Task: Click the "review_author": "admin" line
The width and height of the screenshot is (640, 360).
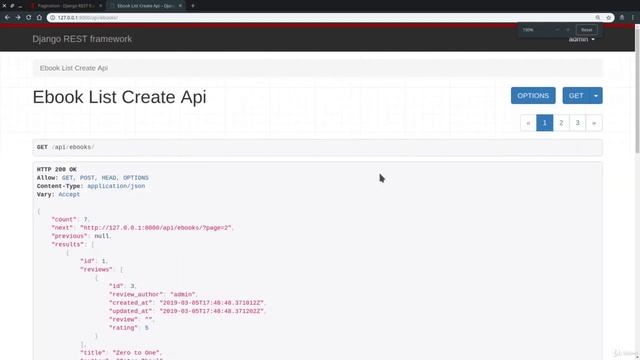Action: tap(153, 294)
